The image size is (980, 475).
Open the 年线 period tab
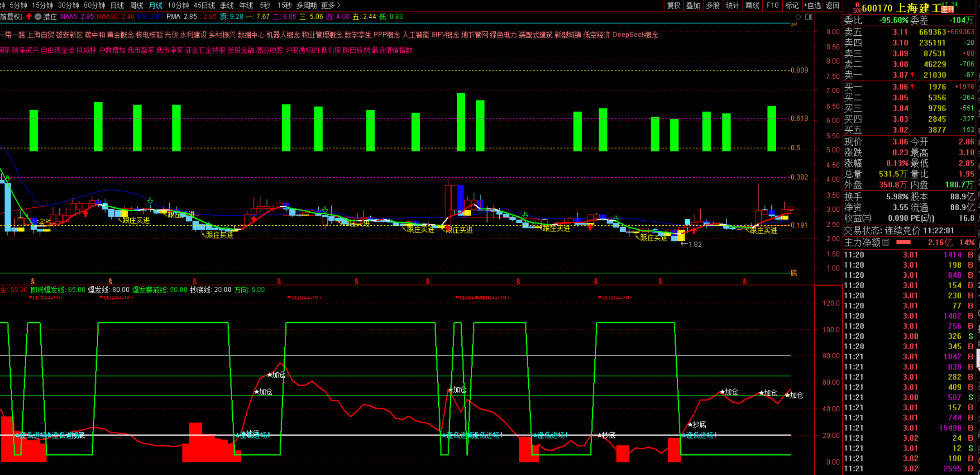coord(246,5)
